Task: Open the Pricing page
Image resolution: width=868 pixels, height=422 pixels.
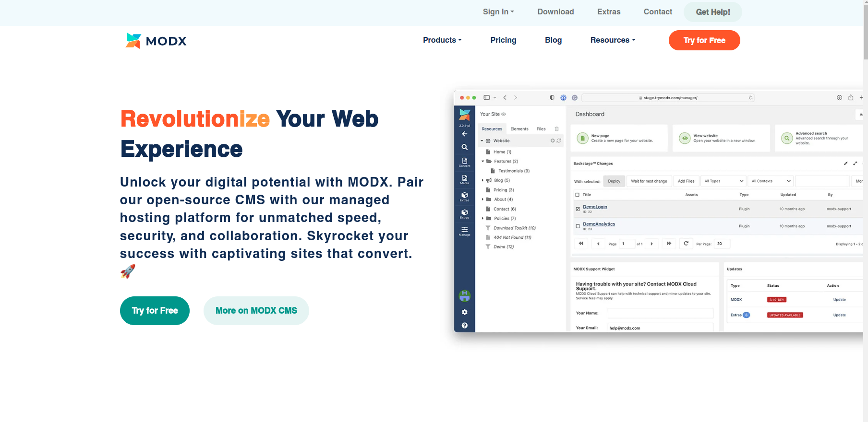Action: [x=503, y=40]
